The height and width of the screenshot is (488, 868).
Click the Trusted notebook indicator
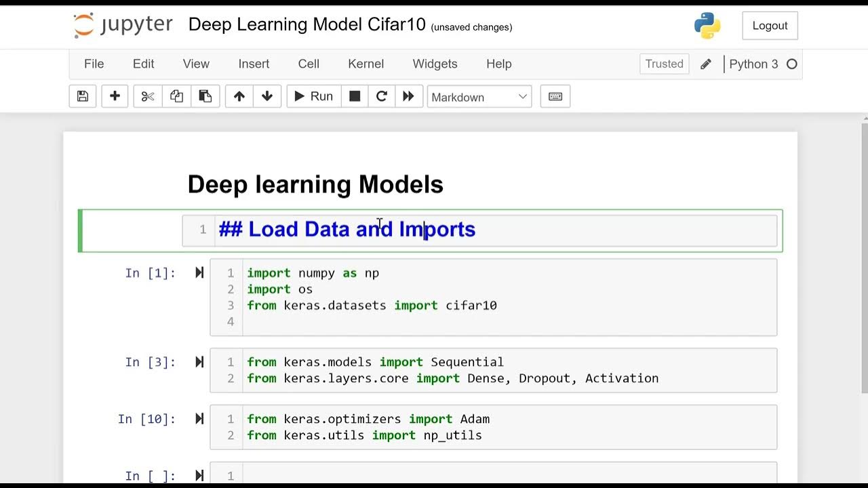(665, 64)
